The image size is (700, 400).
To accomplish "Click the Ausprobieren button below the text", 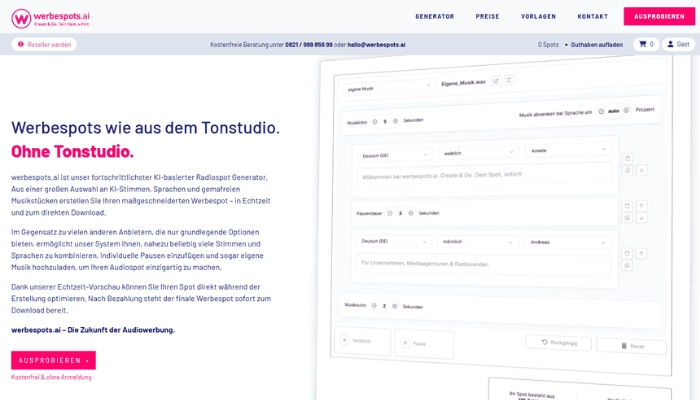I will coord(53,360).
